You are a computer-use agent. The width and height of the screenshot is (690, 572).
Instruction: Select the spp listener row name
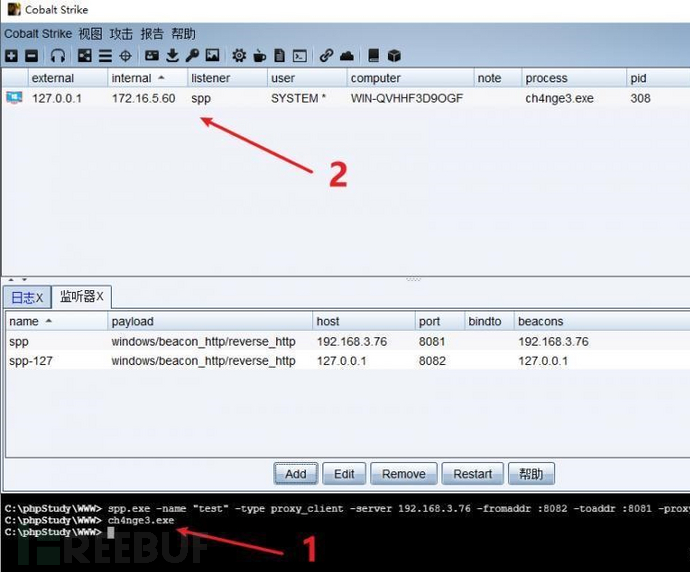(x=19, y=342)
